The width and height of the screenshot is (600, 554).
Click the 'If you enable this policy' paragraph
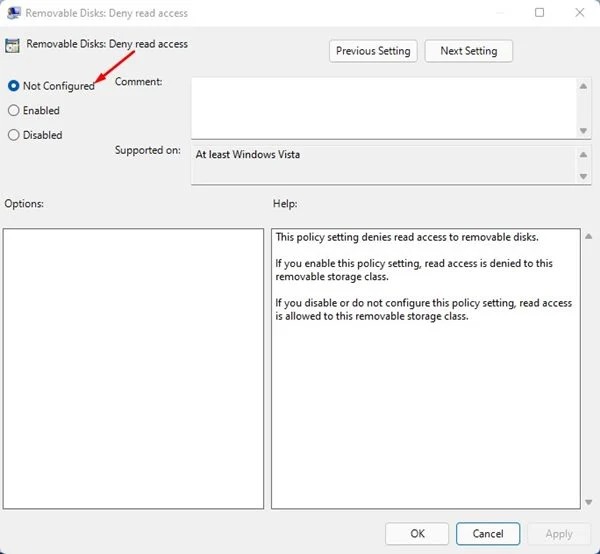pos(414,270)
